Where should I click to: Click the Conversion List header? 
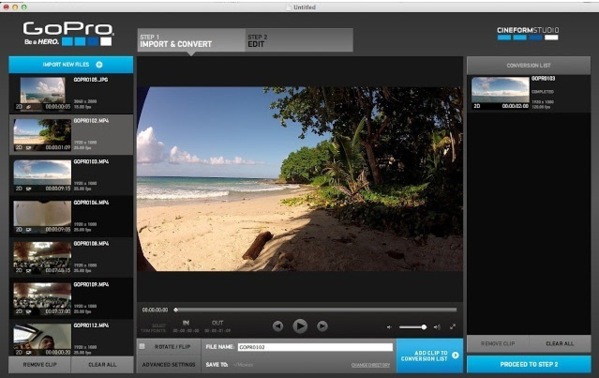529,65
